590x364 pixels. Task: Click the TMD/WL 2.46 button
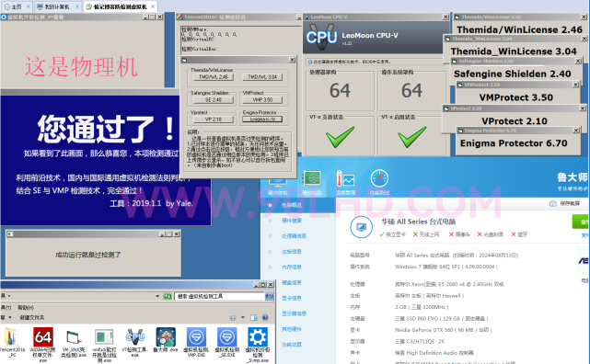click(214, 77)
